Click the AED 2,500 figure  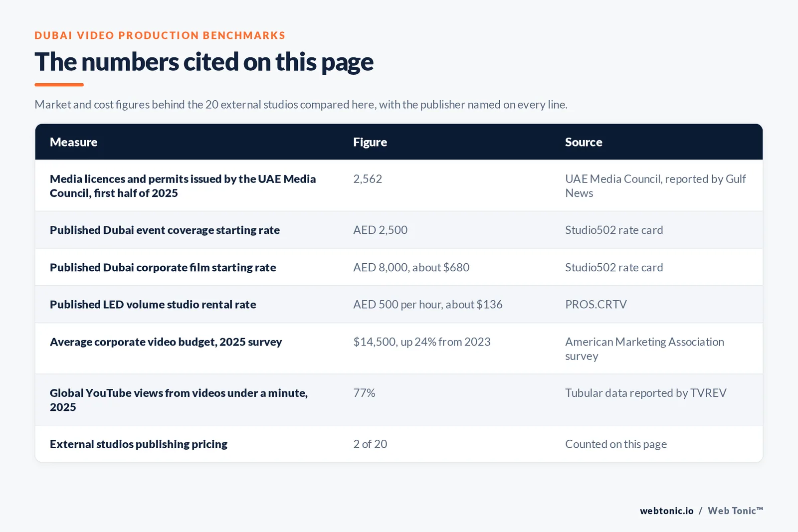[380, 230]
